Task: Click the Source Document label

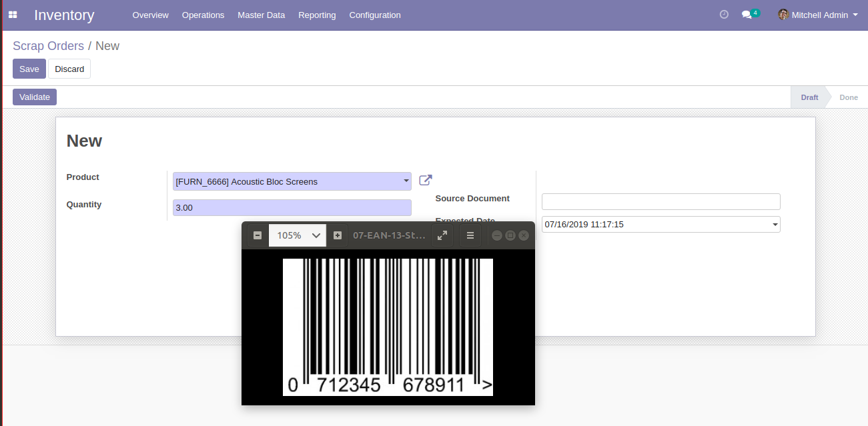Action: click(472, 199)
